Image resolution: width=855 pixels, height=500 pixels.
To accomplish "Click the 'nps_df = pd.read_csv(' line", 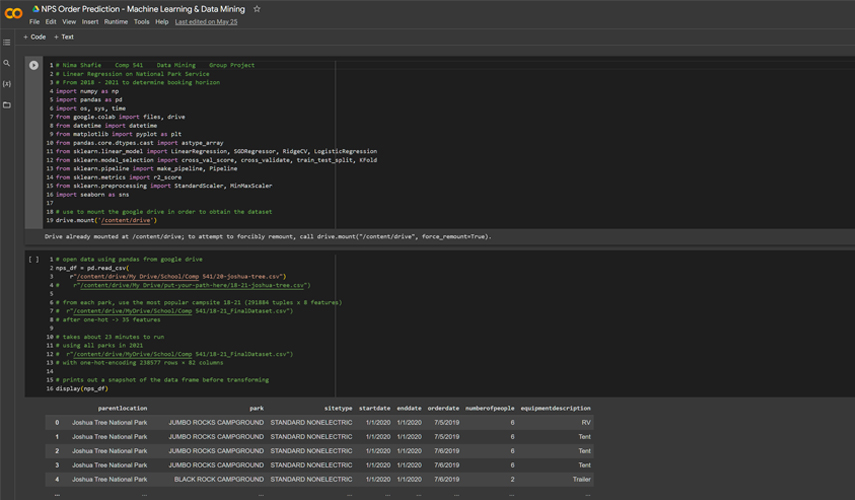I will [92, 268].
